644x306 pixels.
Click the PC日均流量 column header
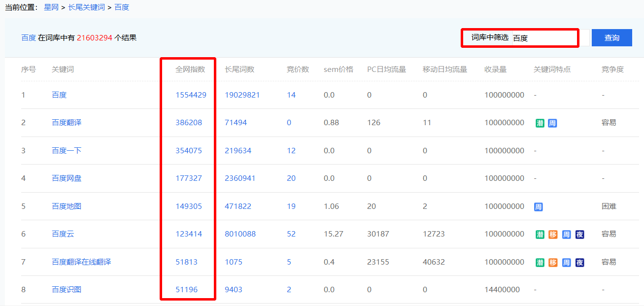pos(387,69)
